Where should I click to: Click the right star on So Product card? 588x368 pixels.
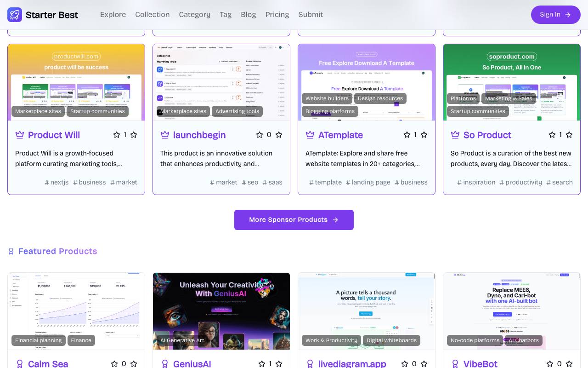coord(569,135)
